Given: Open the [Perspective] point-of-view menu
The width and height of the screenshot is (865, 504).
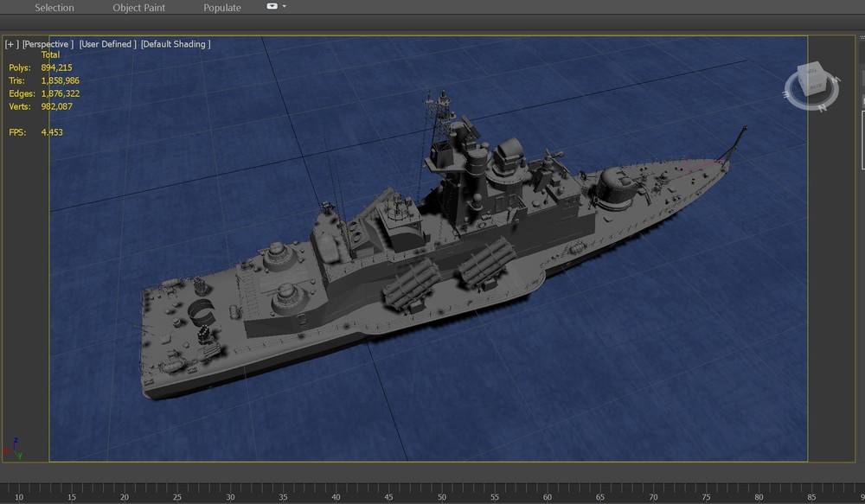Looking at the screenshot, I should 46,43.
